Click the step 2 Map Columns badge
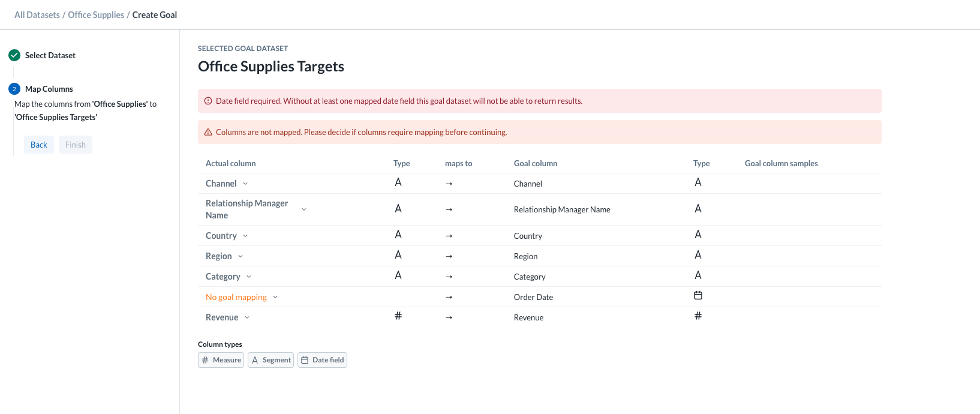Screen dimensions: 980x414 [x=14, y=89]
